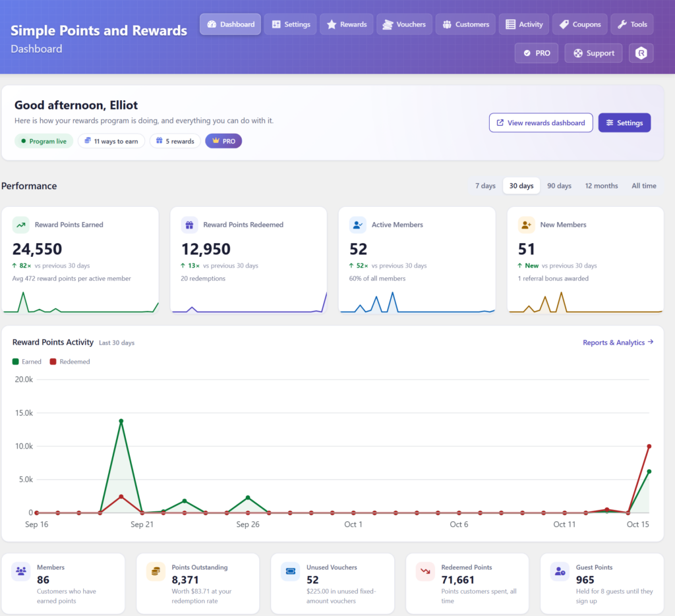This screenshot has width=675, height=616.
Task: Click the 71,661 redeemed points value
Action: 457,580
